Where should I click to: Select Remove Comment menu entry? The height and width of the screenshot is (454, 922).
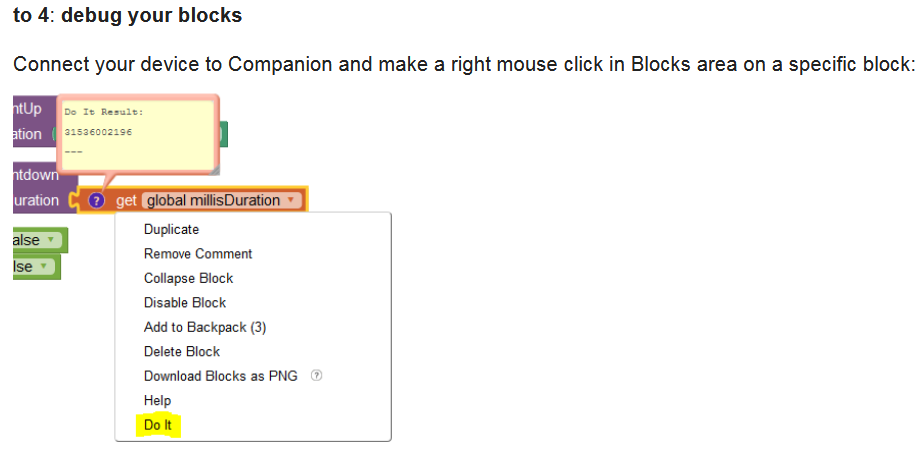198,253
